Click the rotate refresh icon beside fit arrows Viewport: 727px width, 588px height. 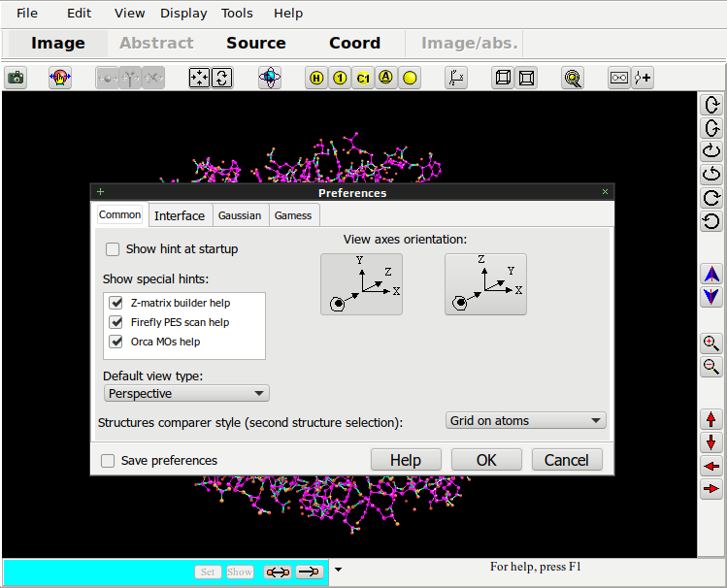(222, 78)
